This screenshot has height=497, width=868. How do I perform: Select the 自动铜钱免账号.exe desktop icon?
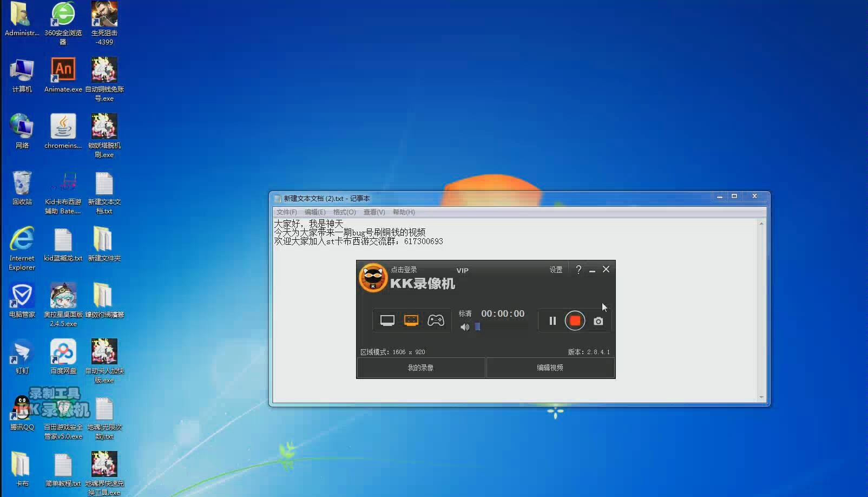(104, 80)
